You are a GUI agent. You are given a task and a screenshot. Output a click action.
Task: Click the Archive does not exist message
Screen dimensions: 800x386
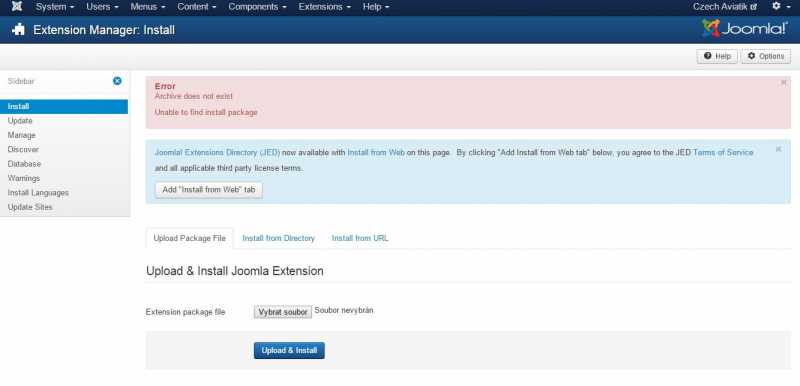point(193,96)
